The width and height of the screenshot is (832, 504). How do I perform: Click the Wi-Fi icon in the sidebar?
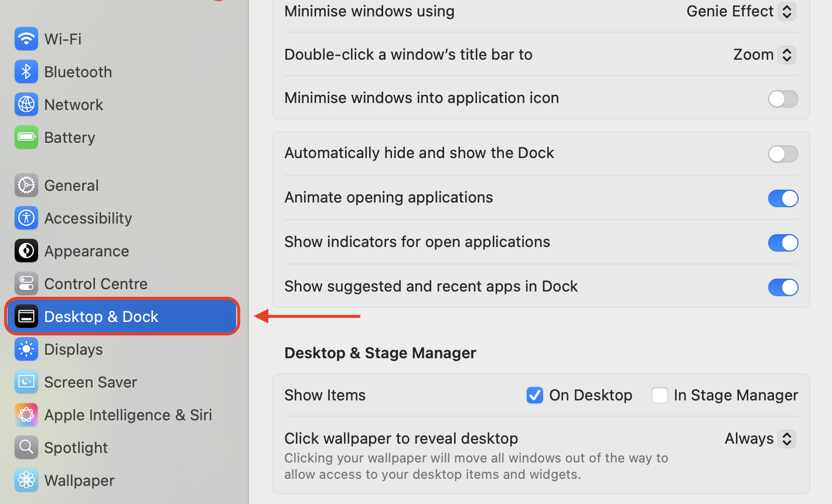(x=26, y=39)
